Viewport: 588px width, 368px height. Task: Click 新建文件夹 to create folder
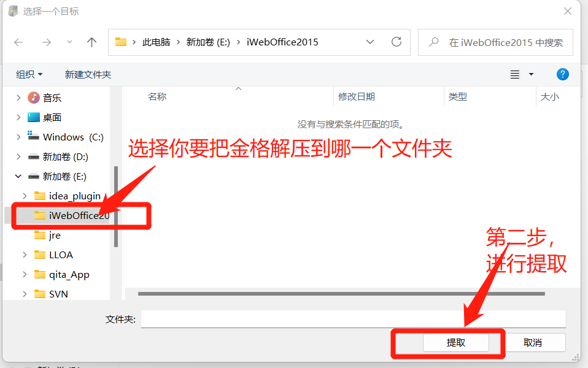[x=88, y=74]
